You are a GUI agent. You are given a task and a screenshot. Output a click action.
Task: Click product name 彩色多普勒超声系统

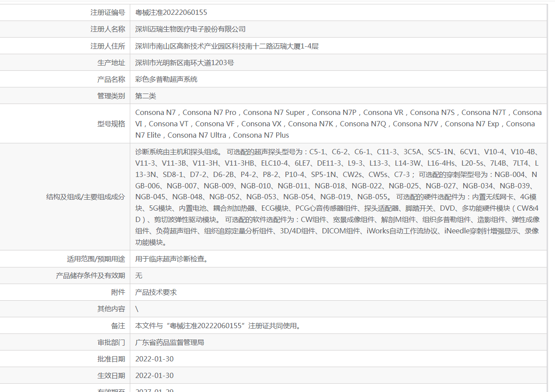coord(166,79)
